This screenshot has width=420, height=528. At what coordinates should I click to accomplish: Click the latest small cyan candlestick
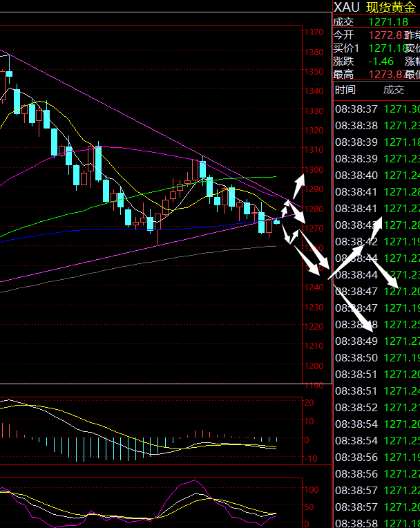(x=276, y=221)
